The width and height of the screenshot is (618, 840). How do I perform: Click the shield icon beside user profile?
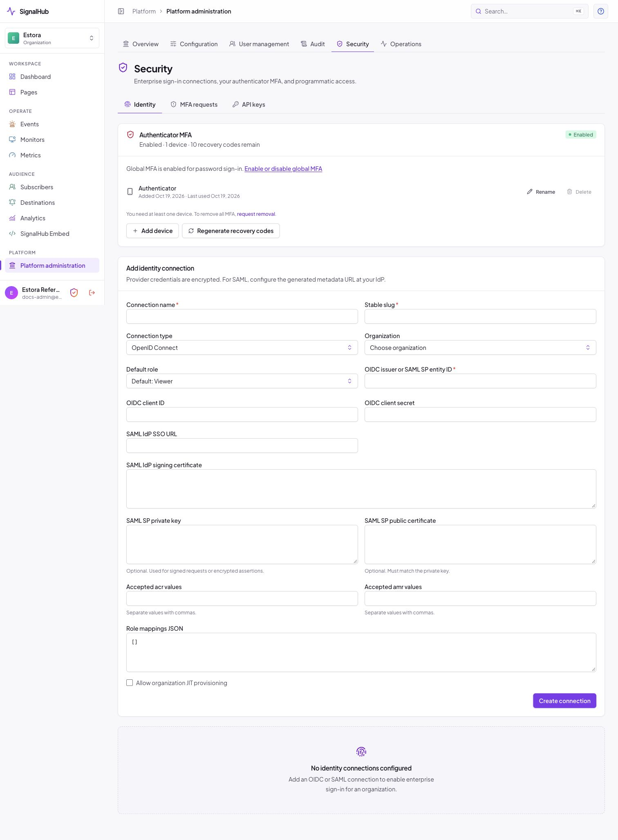[74, 293]
